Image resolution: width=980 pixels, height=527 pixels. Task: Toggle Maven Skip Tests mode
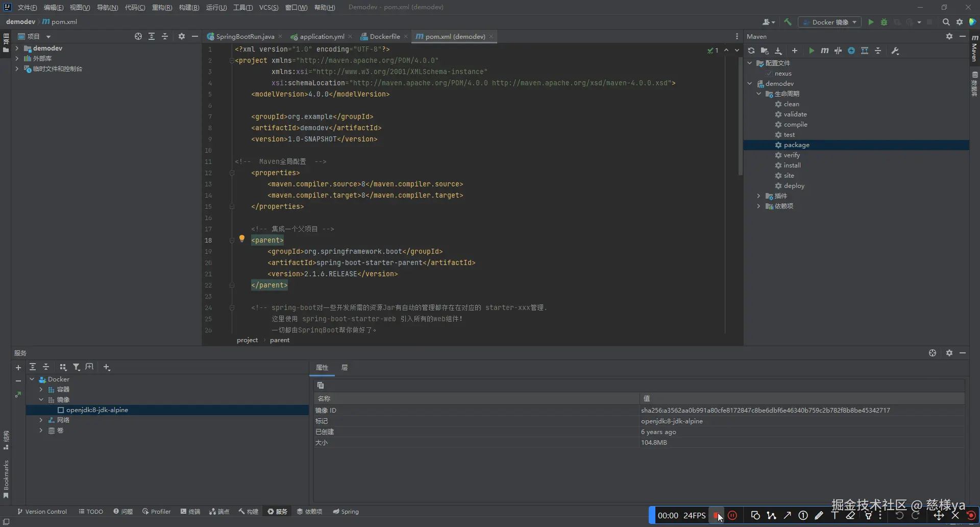851,51
